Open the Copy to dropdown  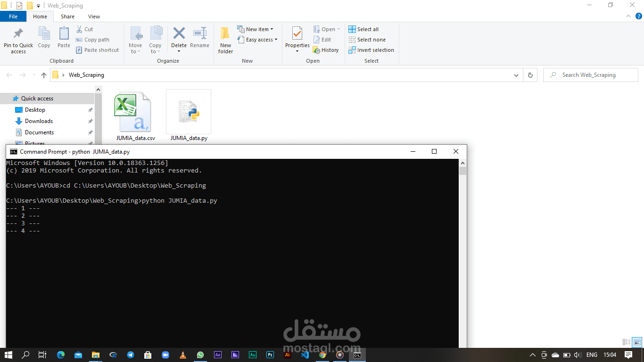coord(156,40)
